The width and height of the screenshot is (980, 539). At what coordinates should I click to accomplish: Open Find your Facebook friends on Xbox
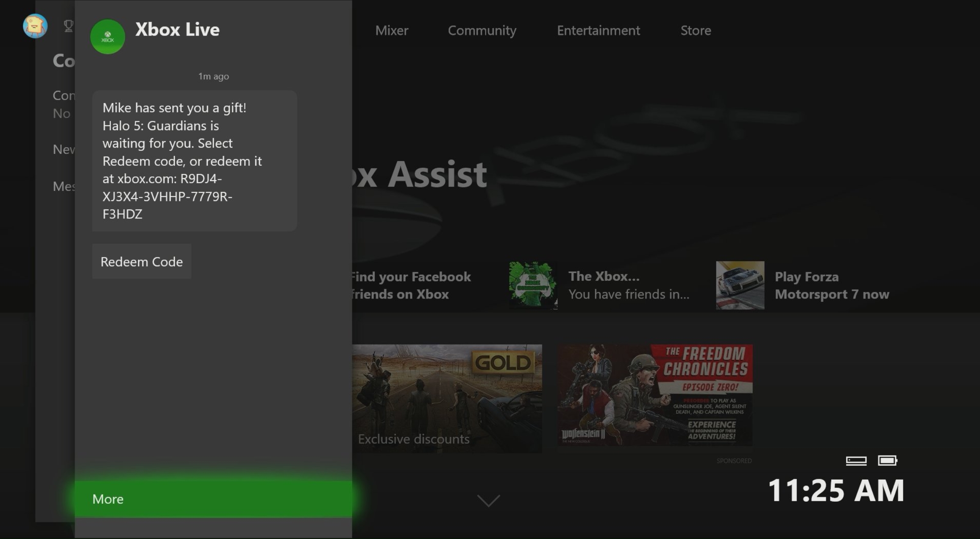coord(411,285)
